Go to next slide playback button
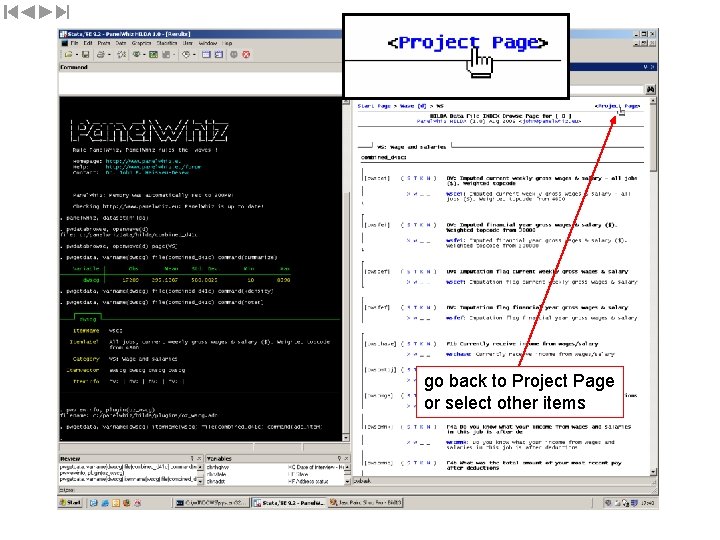720x540 pixels. pyautogui.click(x=45, y=12)
